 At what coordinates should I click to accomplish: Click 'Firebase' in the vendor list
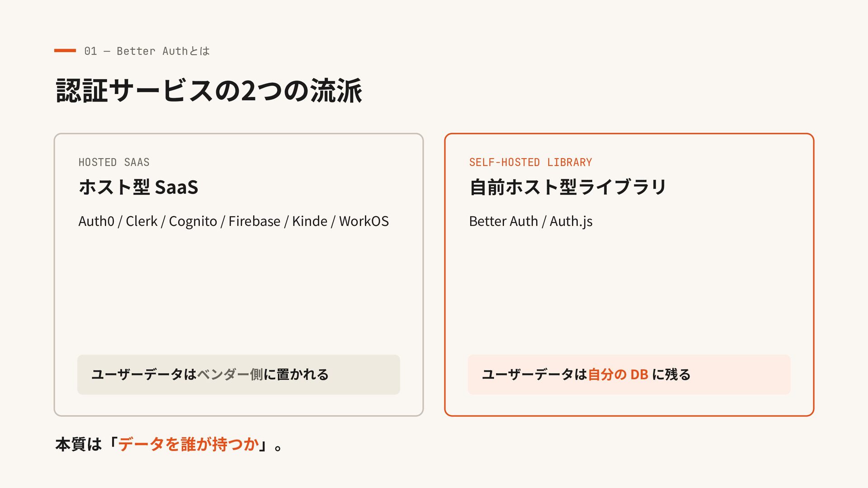(x=255, y=221)
